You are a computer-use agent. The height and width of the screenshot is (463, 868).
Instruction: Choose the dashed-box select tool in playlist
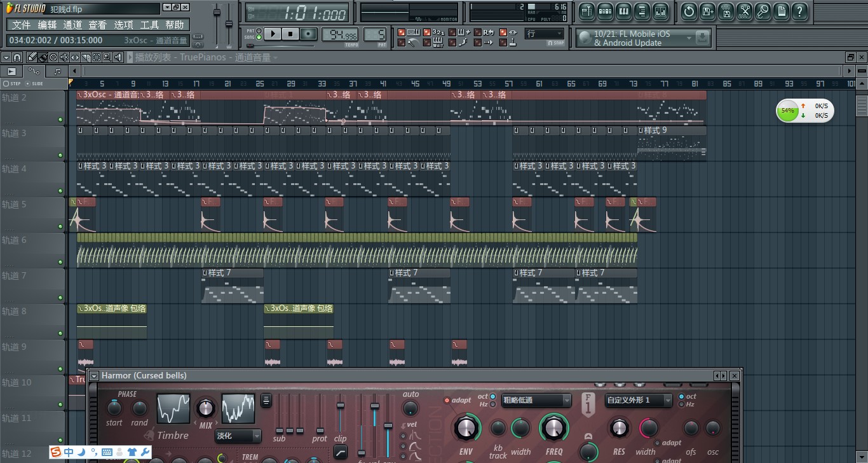pyautogui.click(x=97, y=57)
